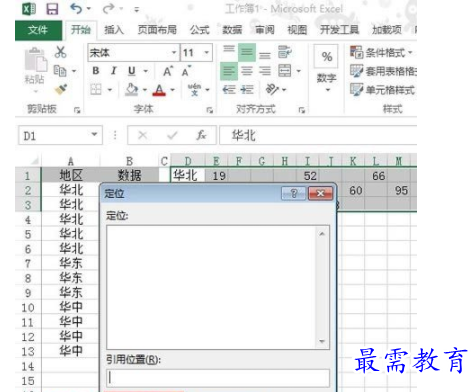
Task: Click the Merge and Center icon
Action: coord(285,71)
